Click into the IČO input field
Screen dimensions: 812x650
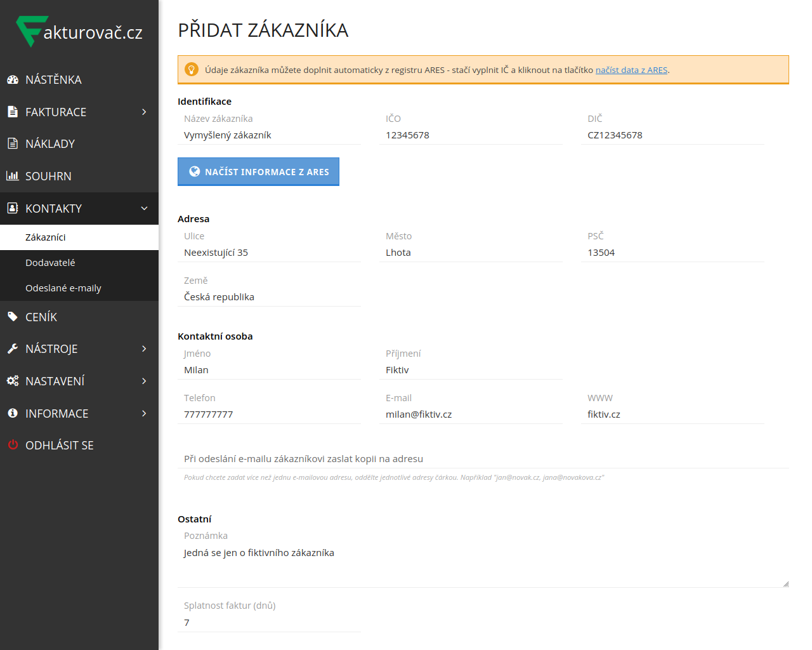[470, 135]
